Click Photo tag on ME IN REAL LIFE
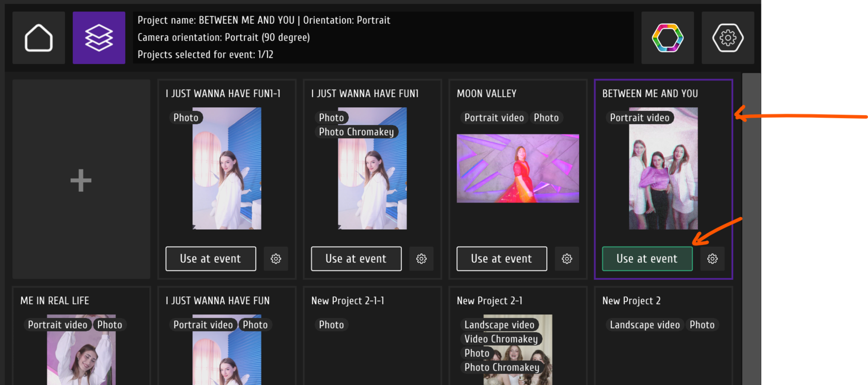Screen dimensions: 868x385 [110, 325]
